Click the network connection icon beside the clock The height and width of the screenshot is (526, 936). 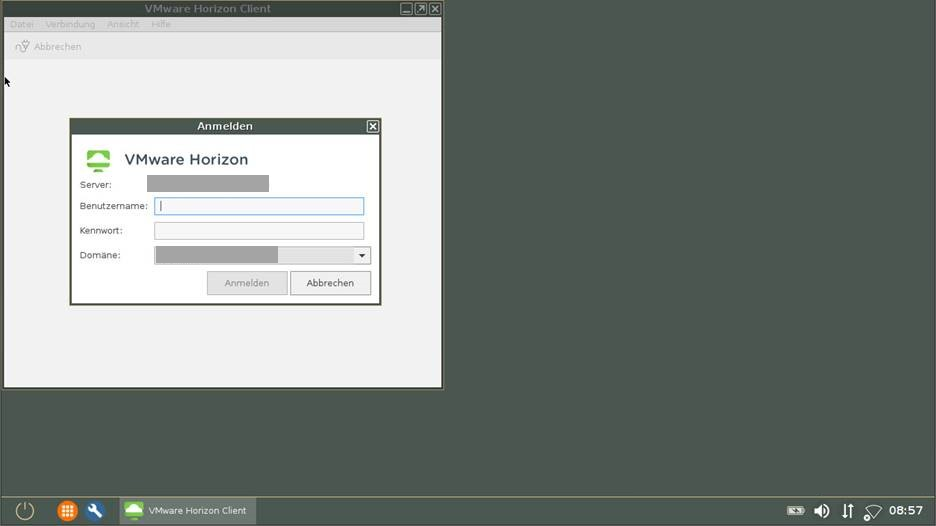pyautogui.click(x=872, y=511)
